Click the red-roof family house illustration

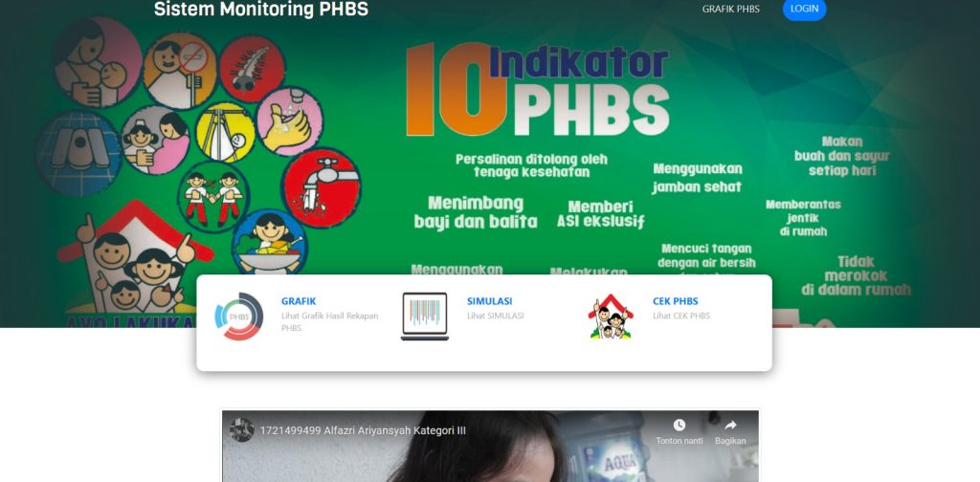pos(134,256)
